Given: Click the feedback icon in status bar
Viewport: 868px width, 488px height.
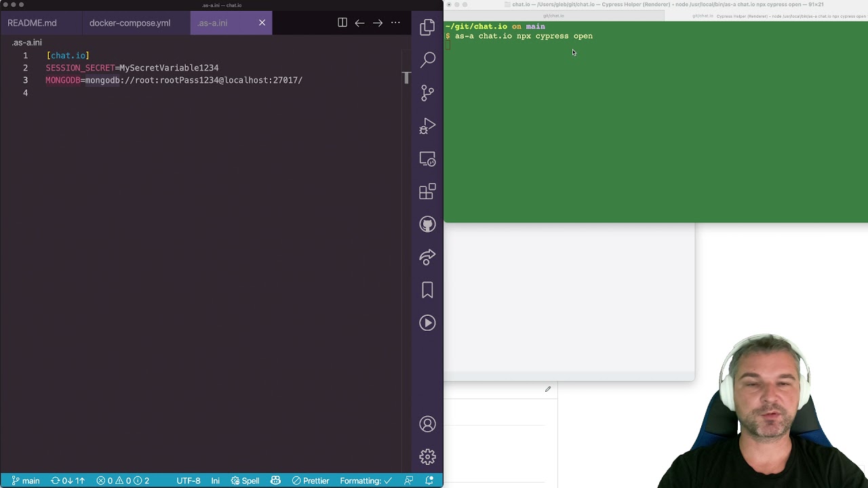Looking at the screenshot, I should click(x=408, y=481).
